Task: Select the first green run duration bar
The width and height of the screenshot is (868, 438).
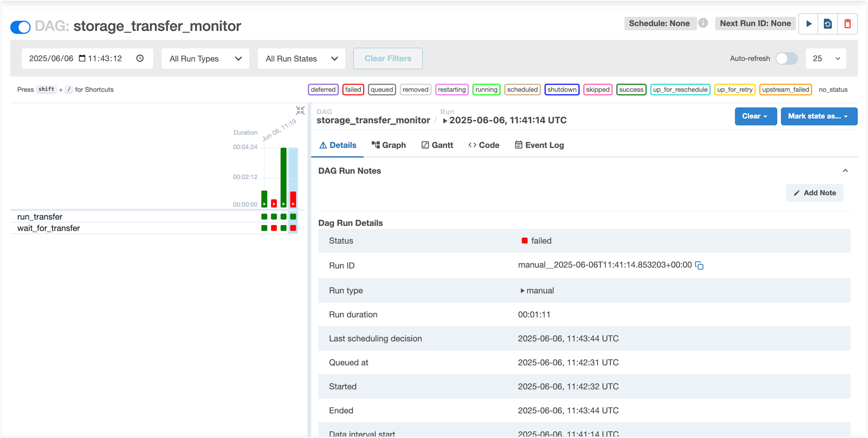Action: coord(264,199)
